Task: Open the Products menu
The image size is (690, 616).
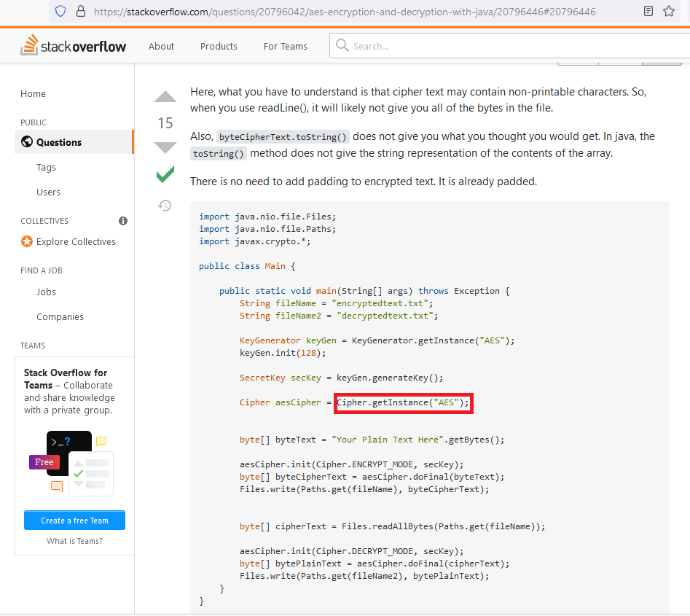Action: click(219, 46)
